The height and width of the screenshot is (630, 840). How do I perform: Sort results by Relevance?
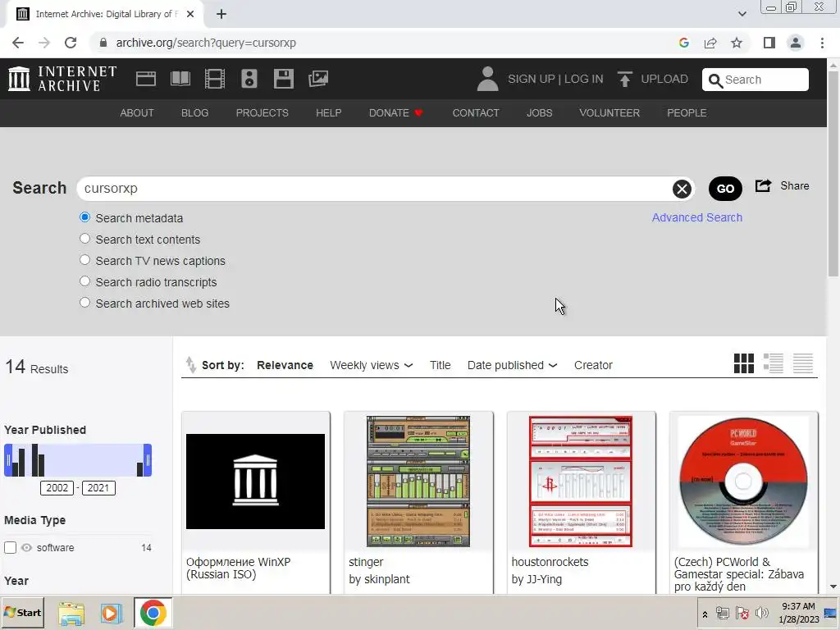point(285,365)
